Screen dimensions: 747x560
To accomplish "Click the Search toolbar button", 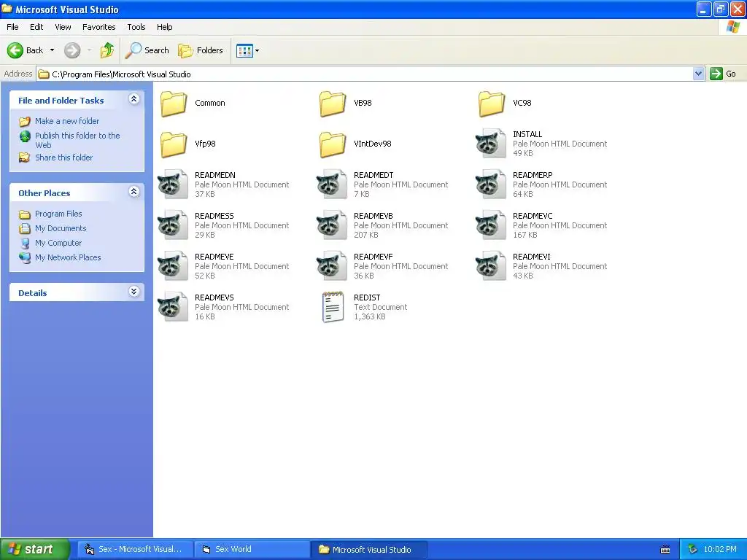I will pos(147,50).
